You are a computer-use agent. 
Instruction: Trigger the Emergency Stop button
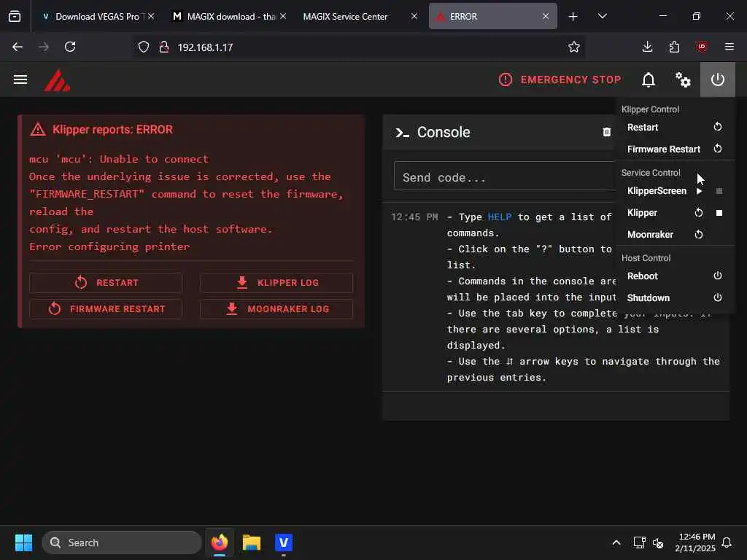click(x=560, y=79)
